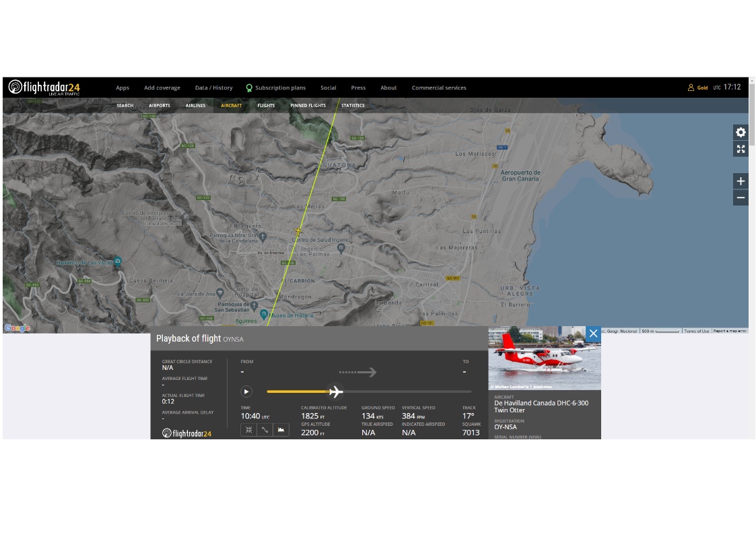Viewport: 756px width, 535px height.
Task: Open the Press page
Action: coord(358,88)
